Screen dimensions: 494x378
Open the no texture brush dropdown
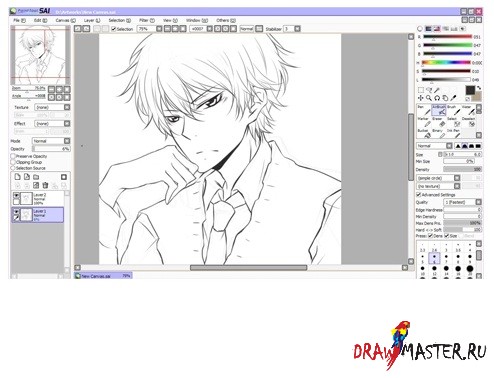(438, 186)
